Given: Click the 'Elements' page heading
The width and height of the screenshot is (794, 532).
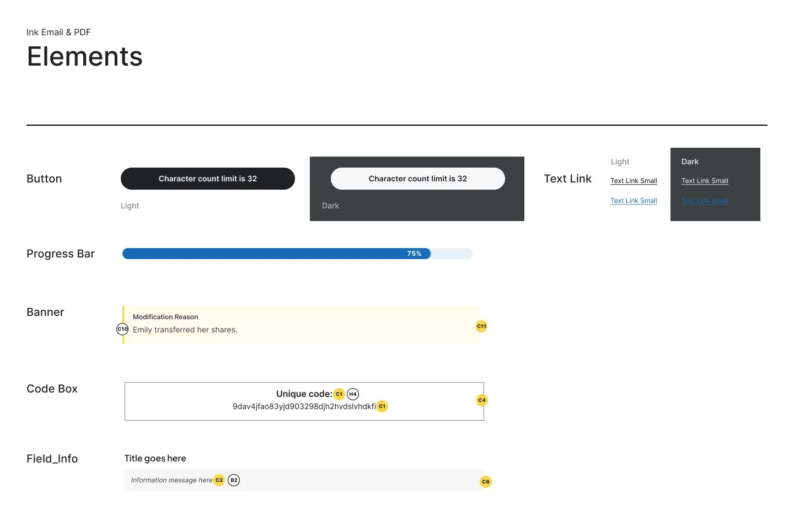Looking at the screenshot, I should click(84, 56).
